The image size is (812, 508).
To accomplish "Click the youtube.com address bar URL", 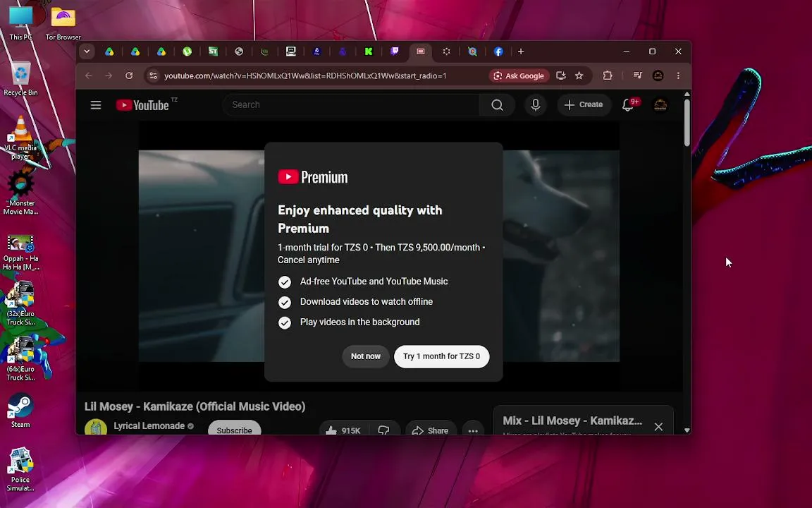I will pos(305,75).
